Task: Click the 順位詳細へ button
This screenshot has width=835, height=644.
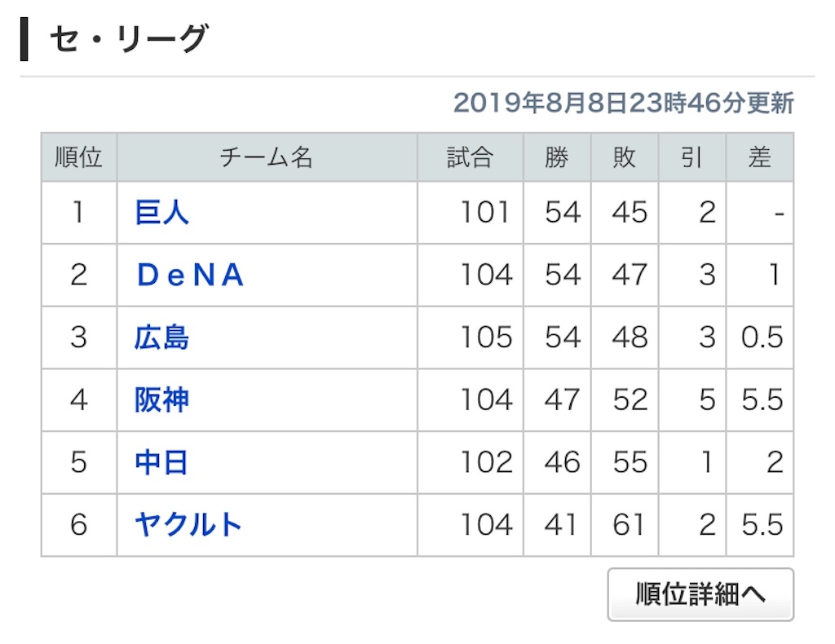Action: pos(700,594)
